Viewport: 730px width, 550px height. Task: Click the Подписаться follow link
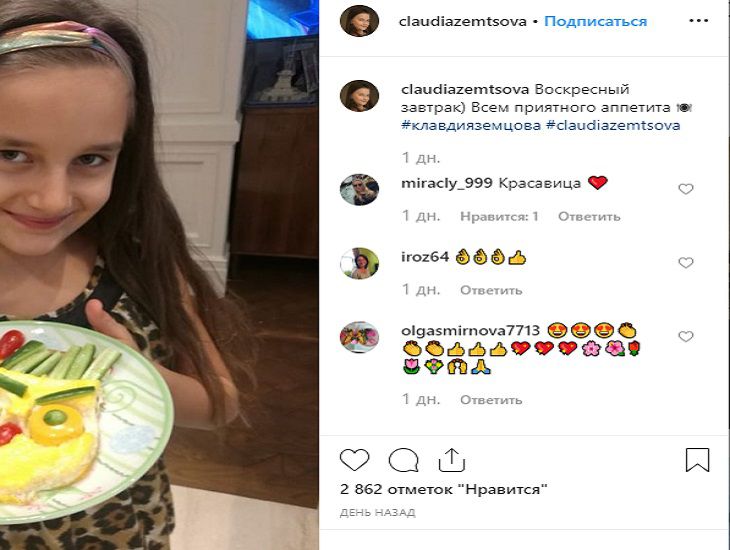[x=595, y=21]
